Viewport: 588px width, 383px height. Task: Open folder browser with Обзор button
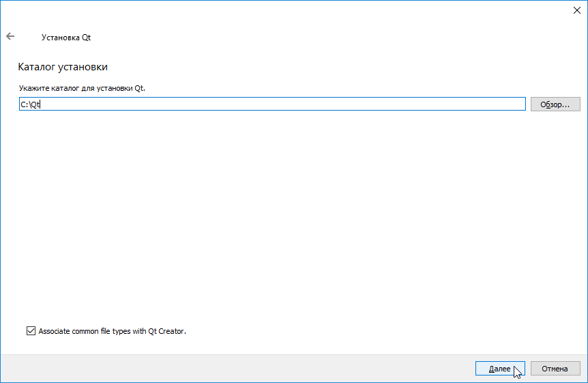tap(555, 104)
